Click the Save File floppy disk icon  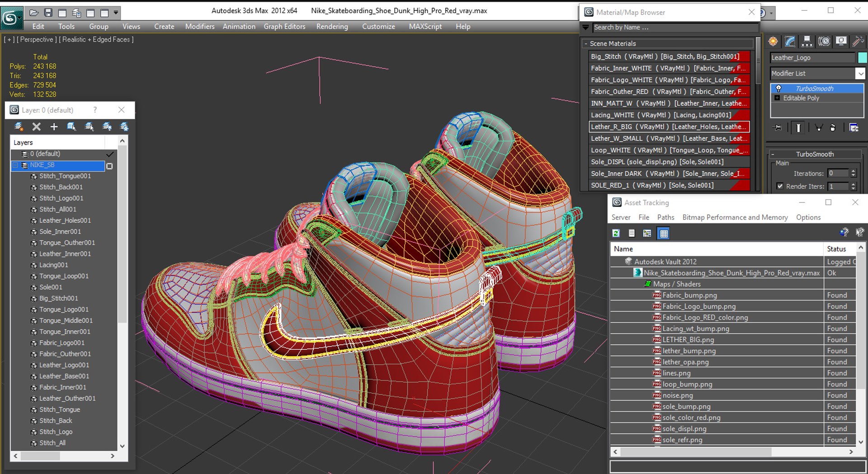48,13
